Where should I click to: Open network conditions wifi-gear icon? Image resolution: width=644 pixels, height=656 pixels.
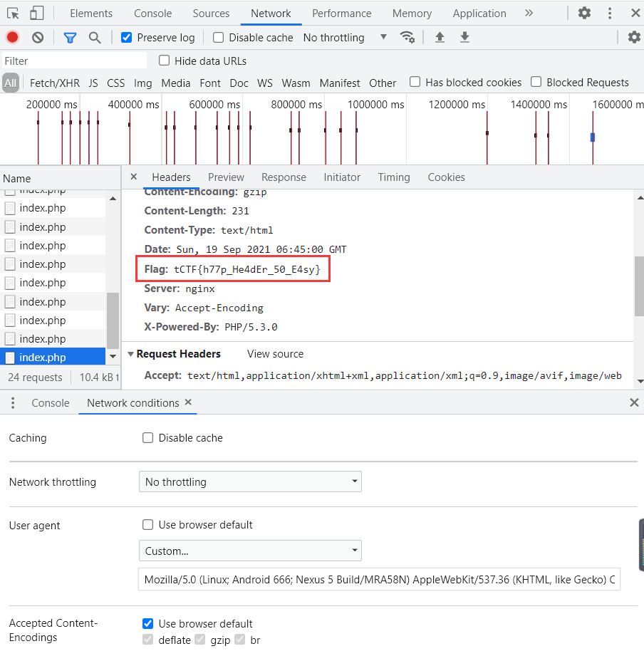(407, 37)
